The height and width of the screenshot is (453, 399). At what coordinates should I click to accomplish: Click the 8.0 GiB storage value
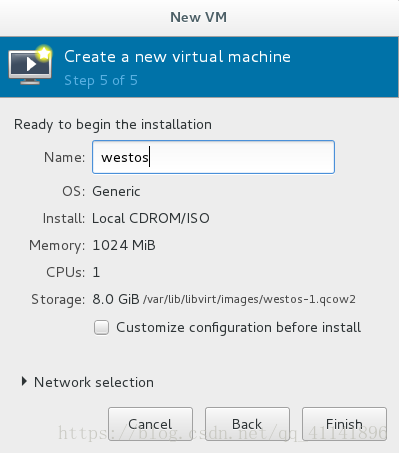tap(116, 299)
